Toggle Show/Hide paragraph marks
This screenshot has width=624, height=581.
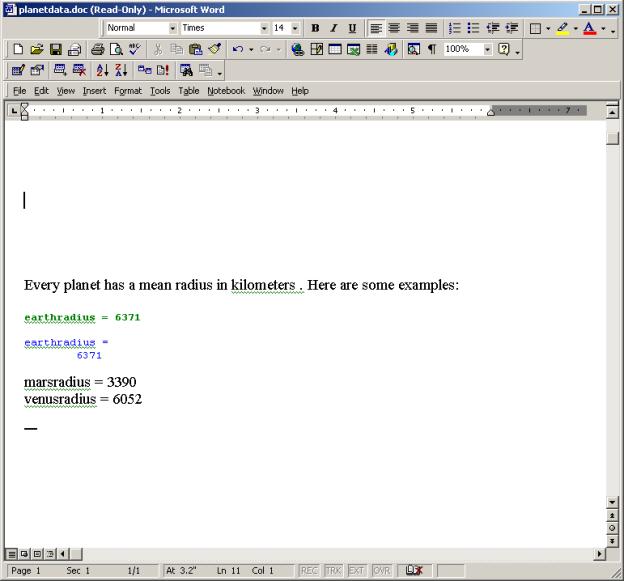432,49
